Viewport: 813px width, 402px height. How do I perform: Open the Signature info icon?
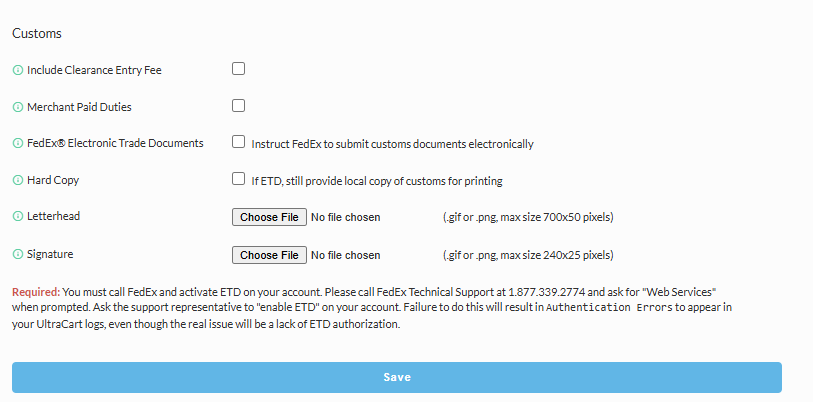click(x=18, y=254)
